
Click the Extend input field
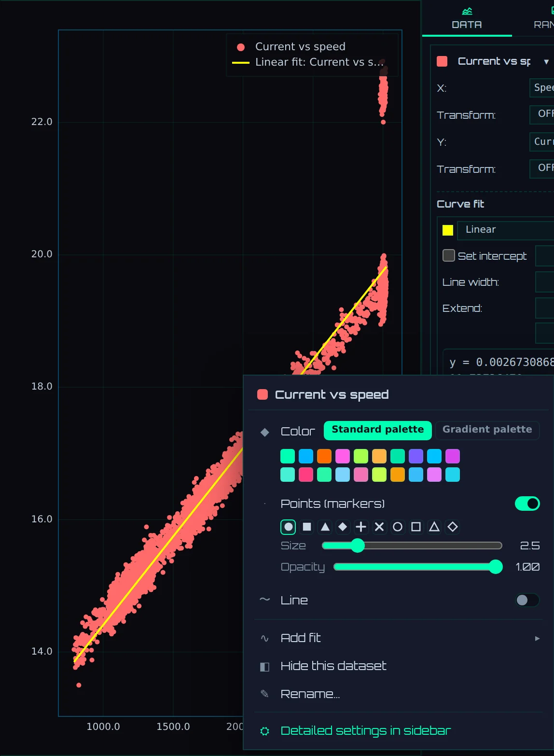pos(545,308)
